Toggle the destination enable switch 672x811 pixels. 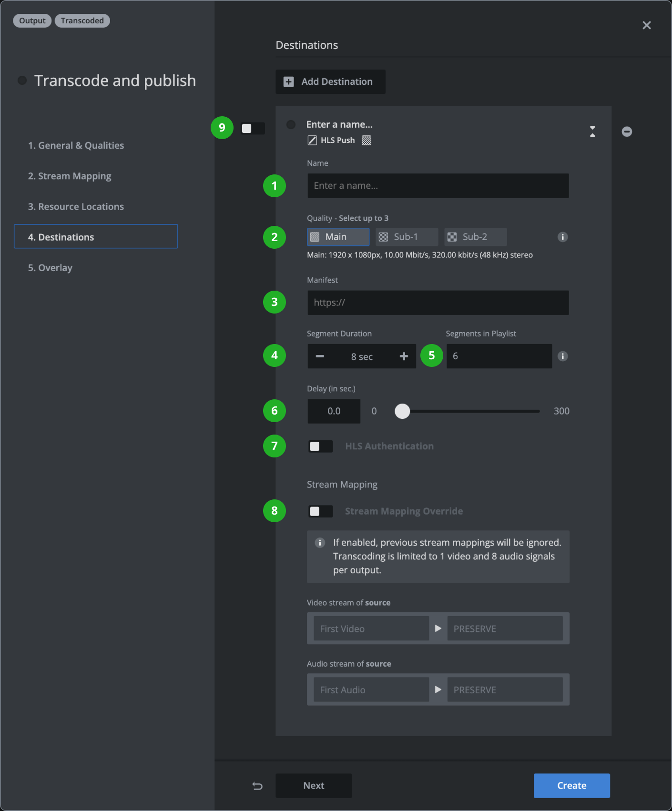click(253, 128)
